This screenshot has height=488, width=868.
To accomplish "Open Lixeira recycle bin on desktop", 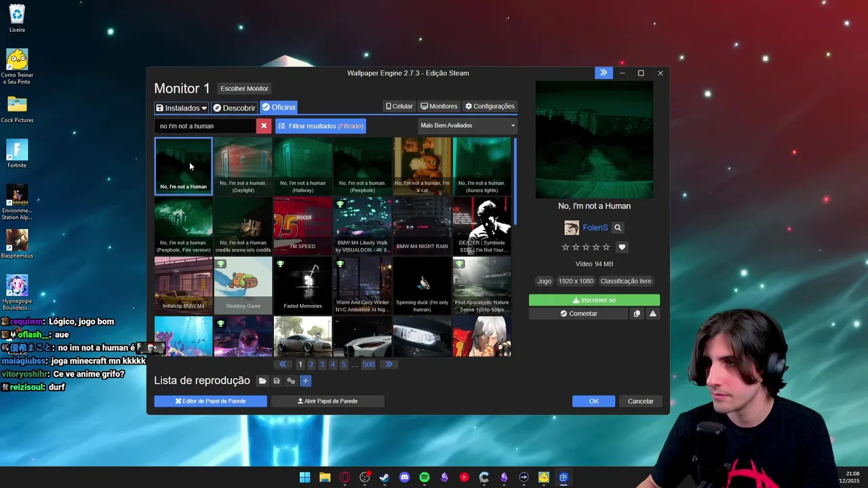I will click(17, 19).
